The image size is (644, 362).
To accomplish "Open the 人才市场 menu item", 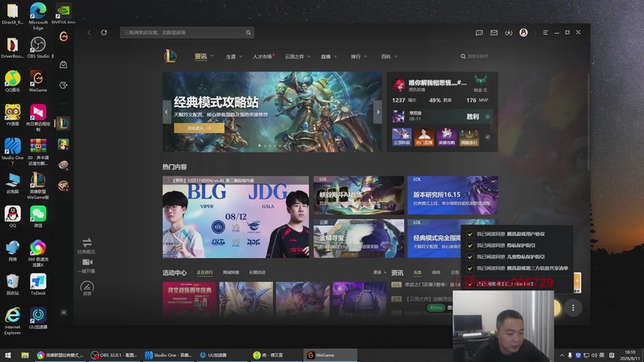I will pyautogui.click(x=263, y=56).
